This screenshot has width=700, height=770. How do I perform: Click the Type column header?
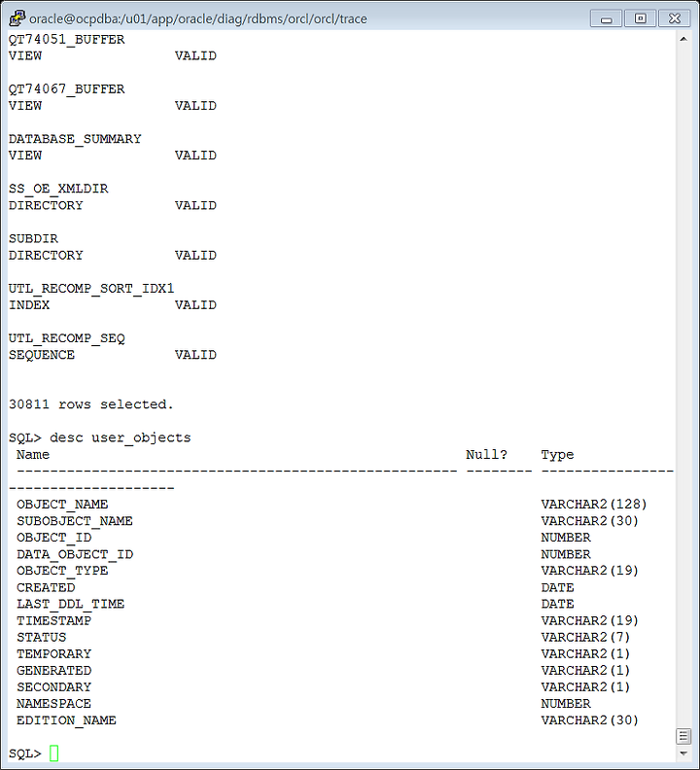[x=557, y=455]
